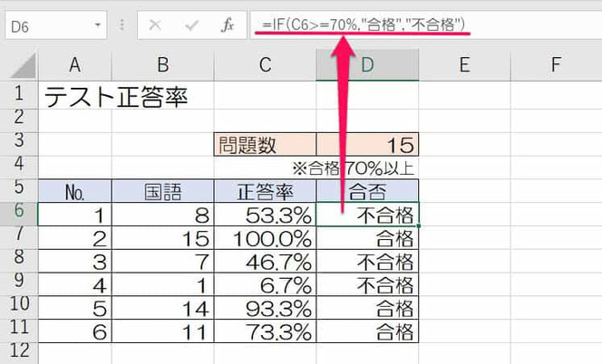Screen dimensions: 602x364
Task: Select the No. header cell
Action: [x=75, y=191]
